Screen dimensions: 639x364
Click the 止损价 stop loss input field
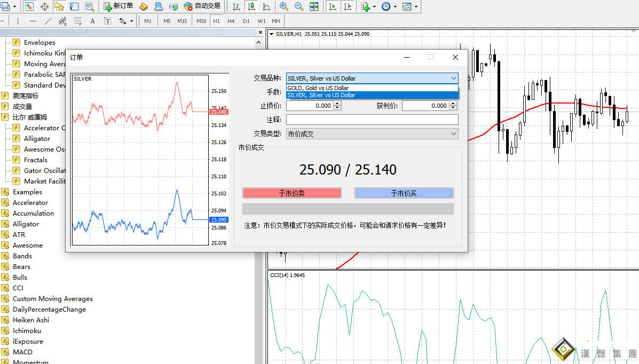pyautogui.click(x=309, y=106)
